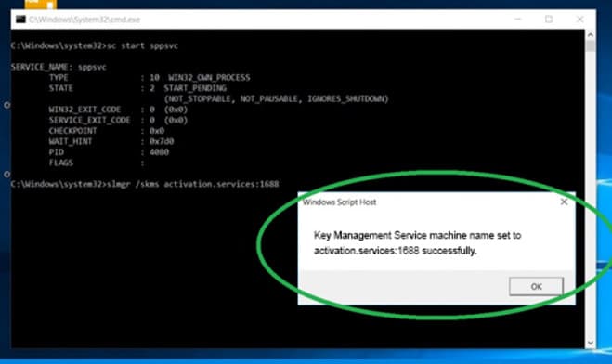Click the 'FLAGS' row label

tap(61, 162)
